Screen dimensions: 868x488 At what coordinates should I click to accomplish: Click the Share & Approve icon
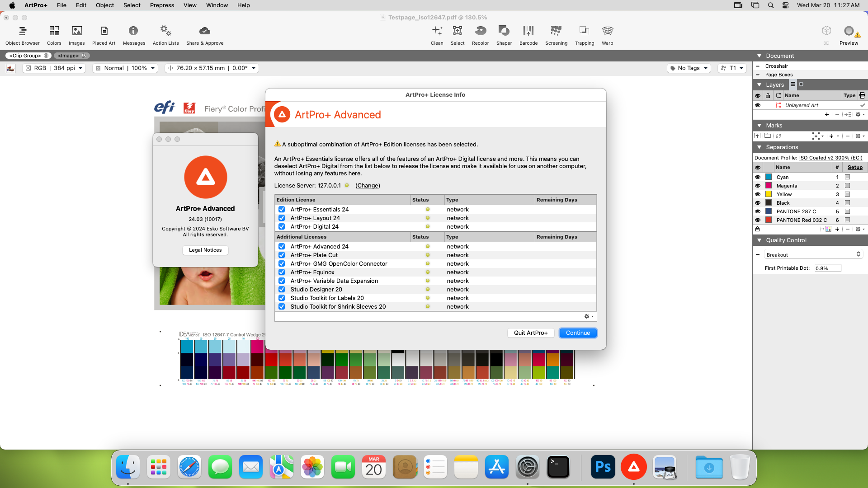point(205,35)
